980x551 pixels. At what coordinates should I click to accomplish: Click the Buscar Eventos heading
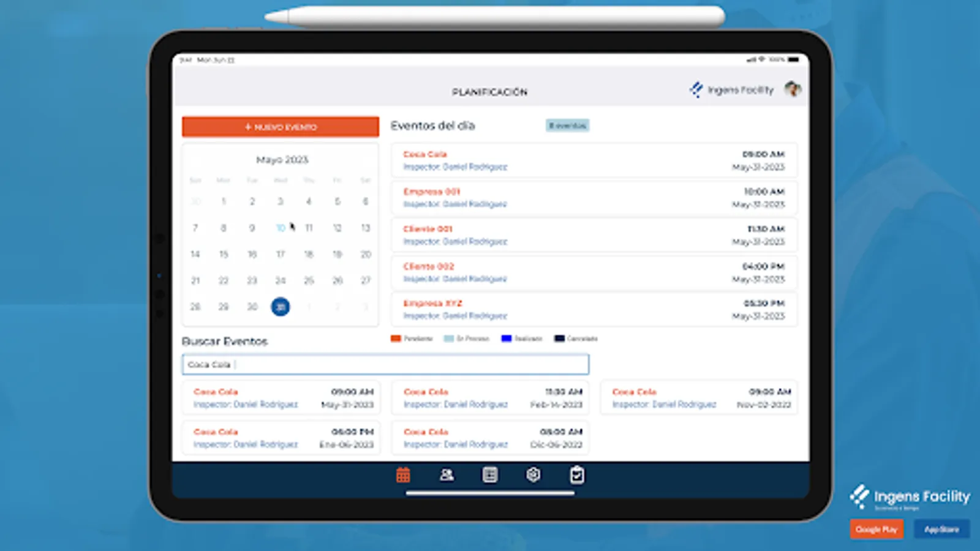[x=225, y=342]
